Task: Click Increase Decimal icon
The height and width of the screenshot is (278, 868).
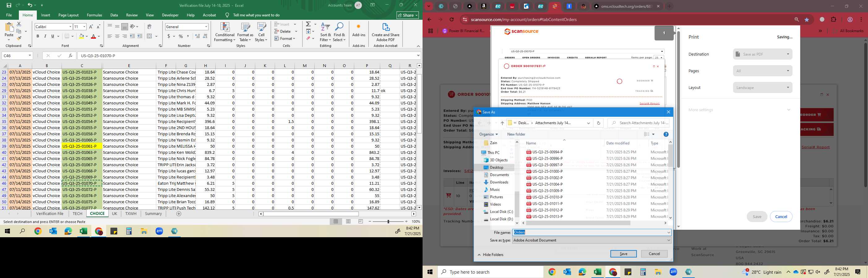Action: click(x=197, y=36)
